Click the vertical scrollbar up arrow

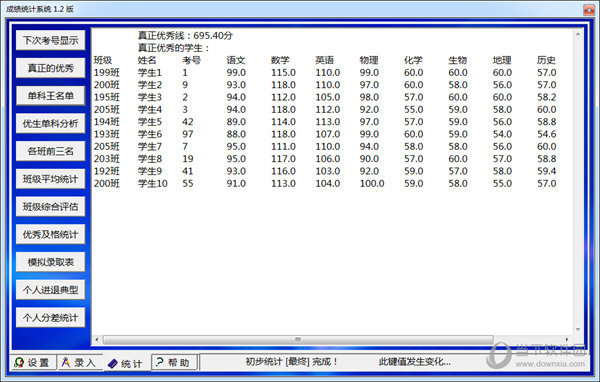point(578,34)
